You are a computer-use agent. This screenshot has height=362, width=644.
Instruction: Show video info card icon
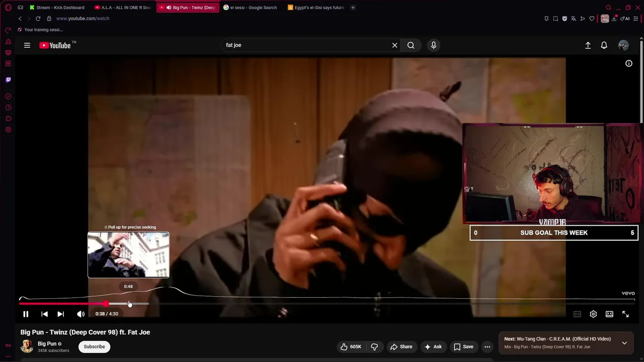pos(629,63)
